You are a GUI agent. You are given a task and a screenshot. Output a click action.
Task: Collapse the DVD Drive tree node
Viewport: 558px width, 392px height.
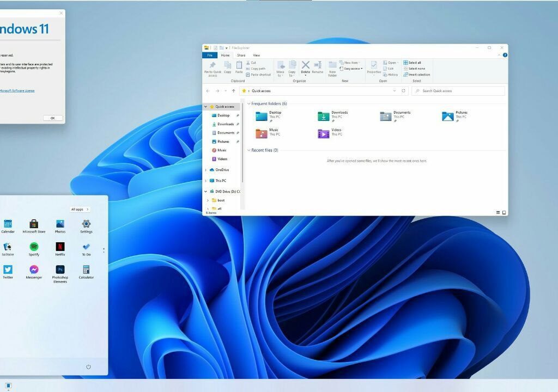tap(205, 192)
